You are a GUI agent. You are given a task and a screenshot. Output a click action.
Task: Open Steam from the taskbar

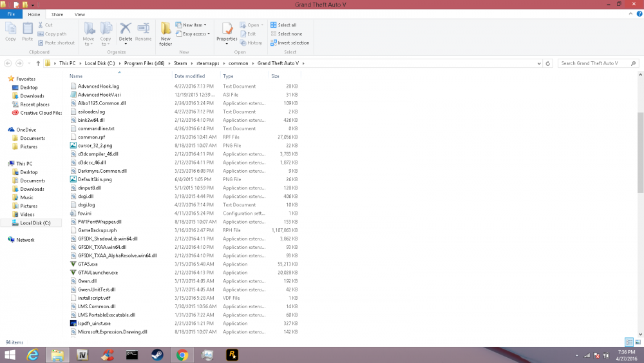pos(157,355)
